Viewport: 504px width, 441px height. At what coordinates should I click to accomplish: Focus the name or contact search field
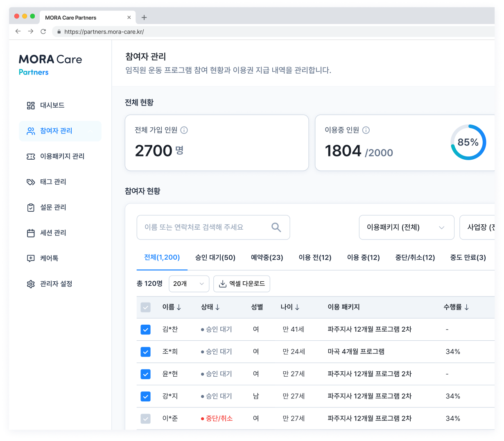click(x=213, y=227)
